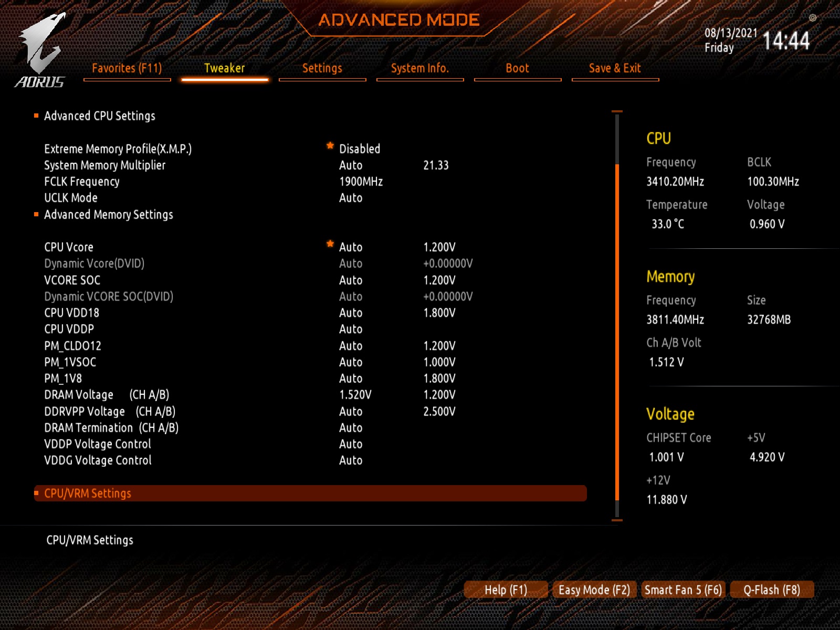This screenshot has width=840, height=630.
Task: Select the DRAM Termination (CH A/B) label
Action: click(111, 427)
